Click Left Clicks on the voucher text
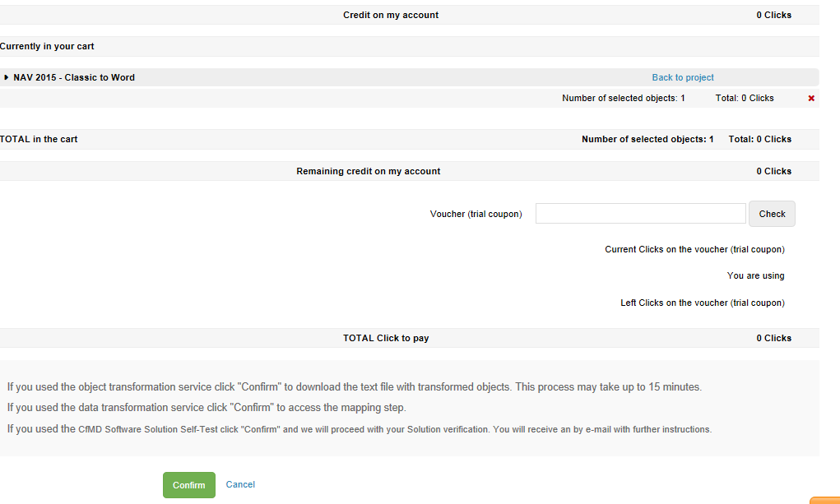 [702, 303]
